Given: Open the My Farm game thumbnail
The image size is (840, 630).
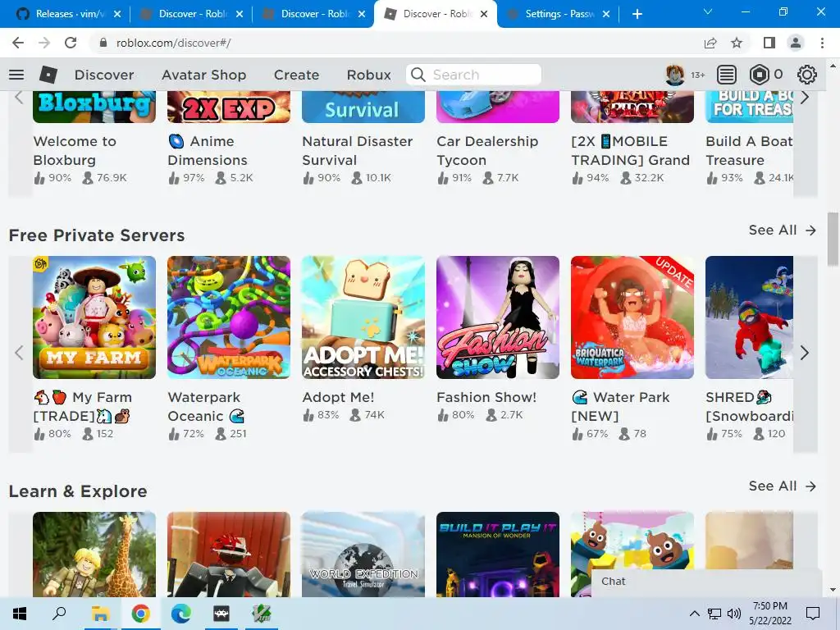Looking at the screenshot, I should coord(94,317).
